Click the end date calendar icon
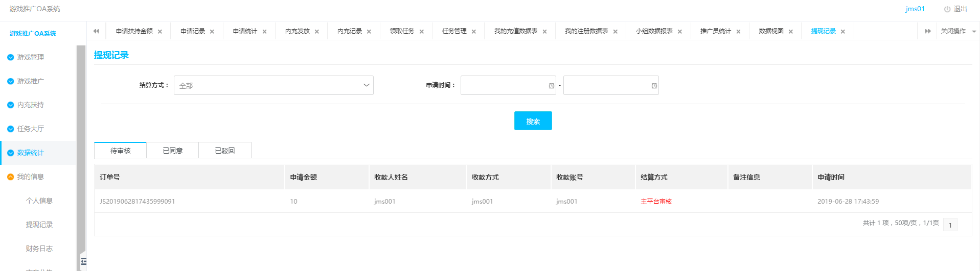The width and height of the screenshot is (980, 271). coord(654,86)
